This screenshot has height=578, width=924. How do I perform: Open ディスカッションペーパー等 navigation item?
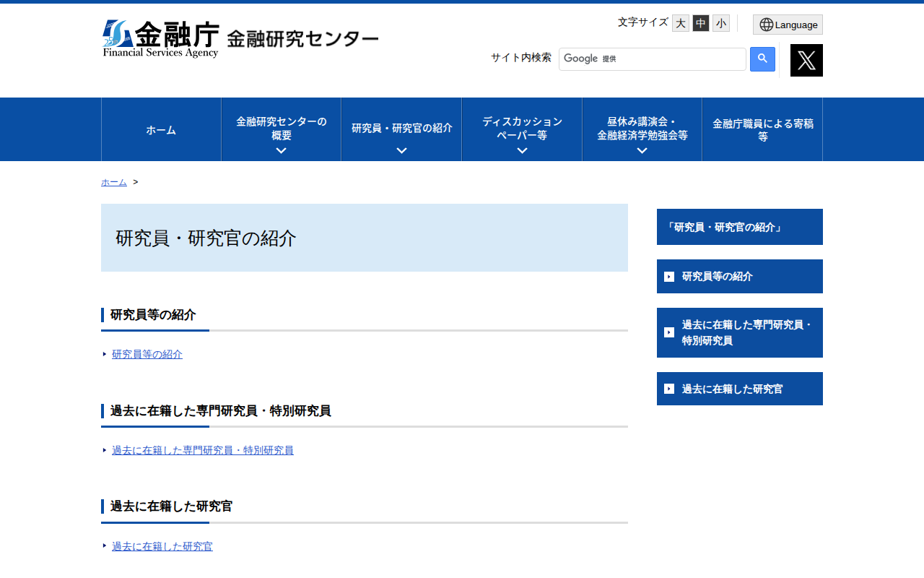(522, 129)
